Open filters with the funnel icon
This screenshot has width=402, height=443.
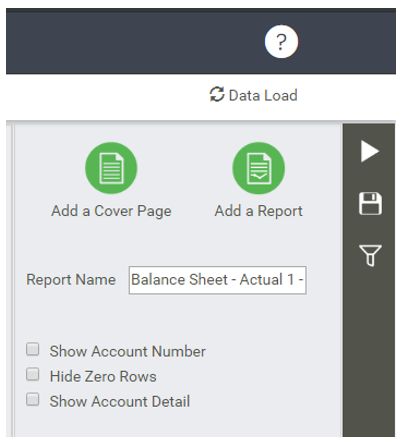point(370,255)
